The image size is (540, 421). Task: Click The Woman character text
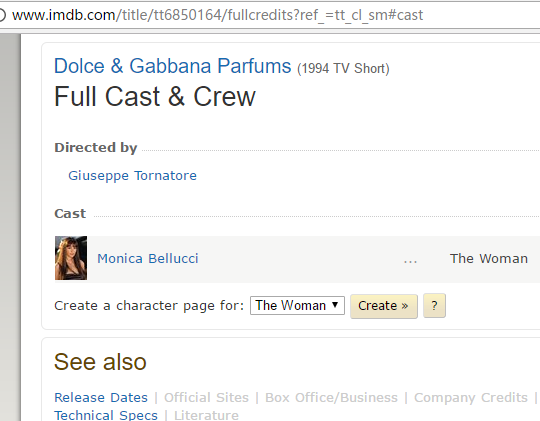click(x=489, y=258)
